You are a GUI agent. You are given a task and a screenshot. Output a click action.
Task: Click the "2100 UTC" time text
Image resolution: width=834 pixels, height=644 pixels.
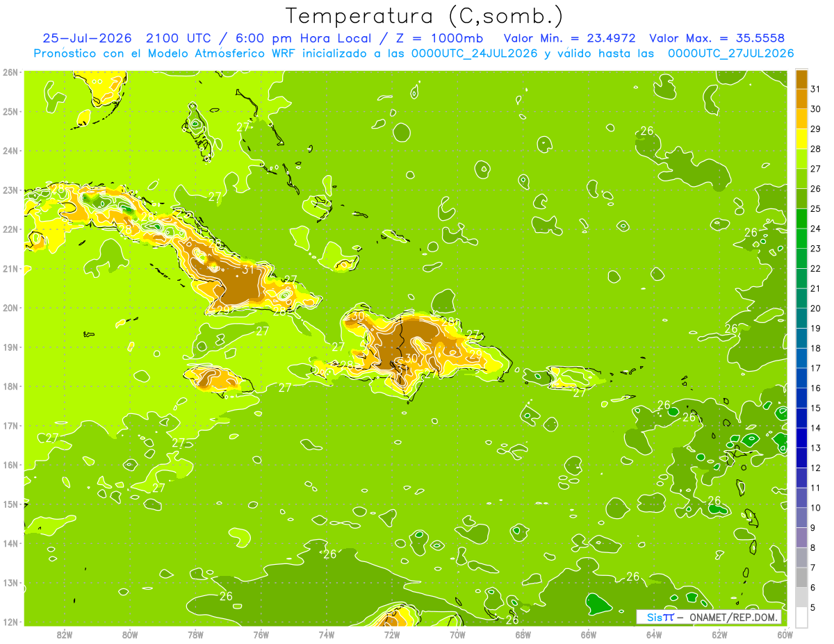[x=179, y=38]
